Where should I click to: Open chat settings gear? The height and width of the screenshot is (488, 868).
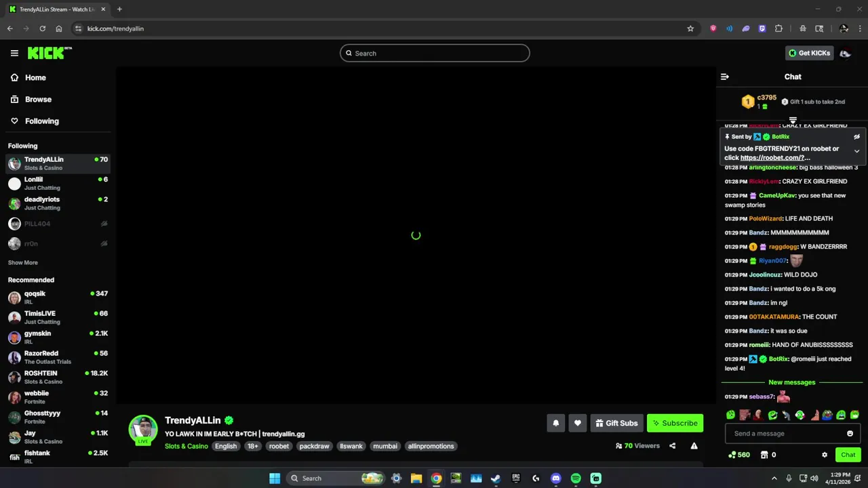825,455
